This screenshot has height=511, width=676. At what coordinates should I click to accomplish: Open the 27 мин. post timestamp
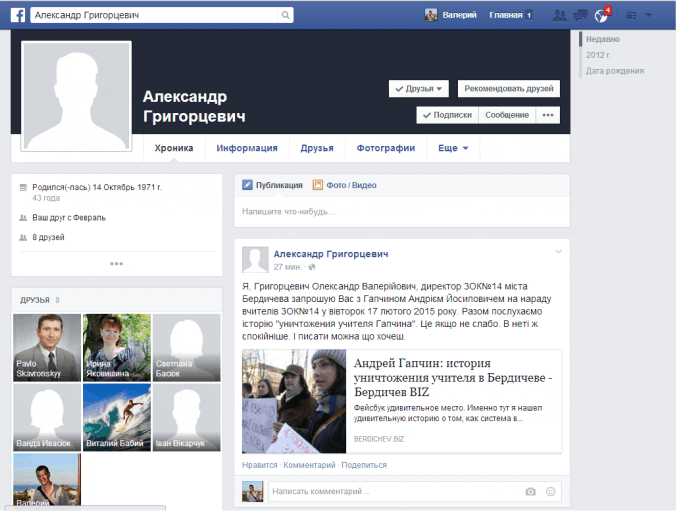(287, 267)
